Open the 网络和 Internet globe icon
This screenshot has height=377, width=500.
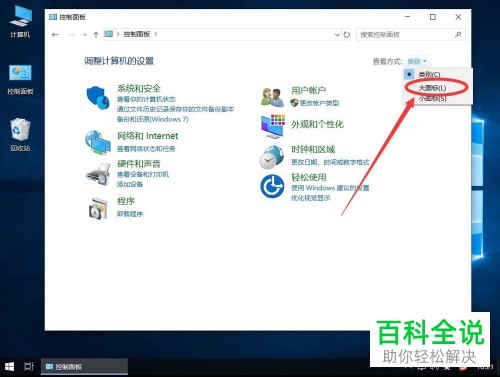98,143
